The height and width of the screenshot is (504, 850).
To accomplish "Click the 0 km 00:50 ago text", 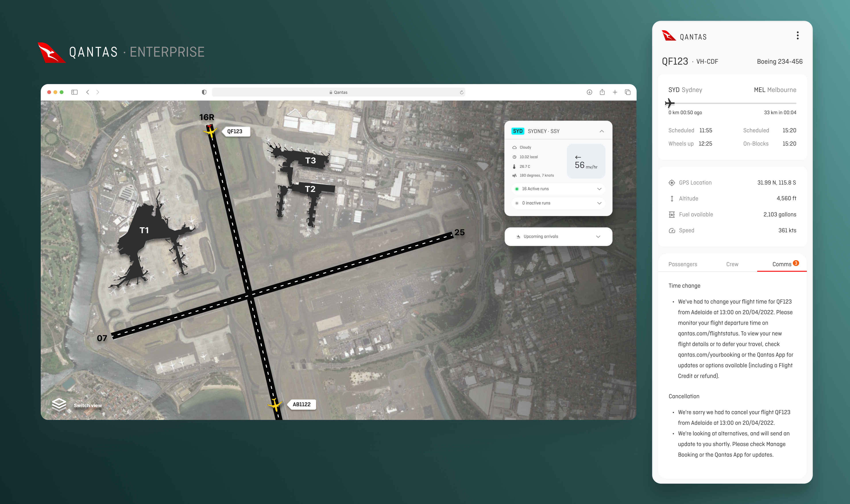I will tap(685, 112).
